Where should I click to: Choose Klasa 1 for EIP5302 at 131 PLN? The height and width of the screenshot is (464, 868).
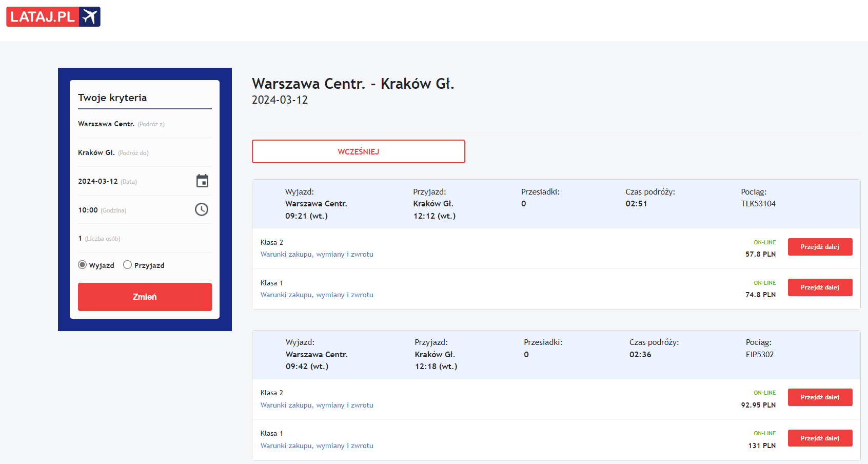pos(820,438)
